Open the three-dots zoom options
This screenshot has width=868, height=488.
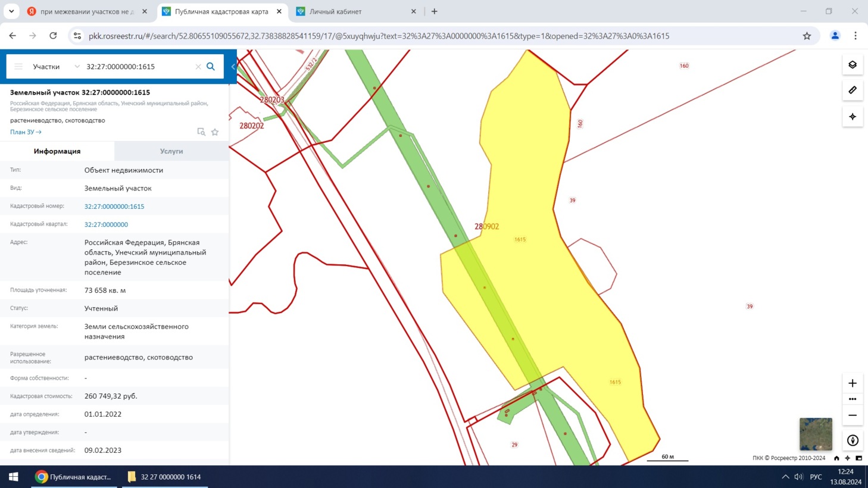click(x=853, y=399)
